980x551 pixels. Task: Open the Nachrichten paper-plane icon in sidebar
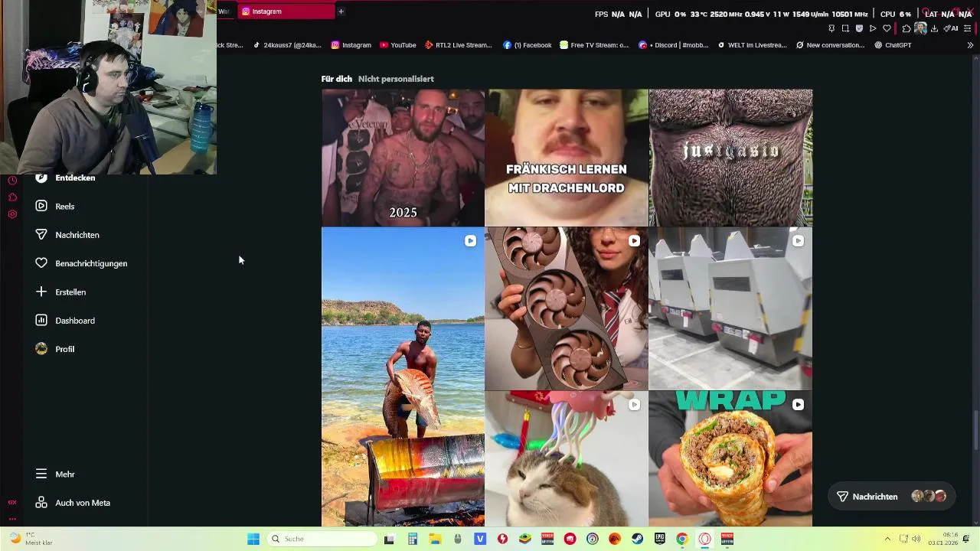click(x=41, y=234)
